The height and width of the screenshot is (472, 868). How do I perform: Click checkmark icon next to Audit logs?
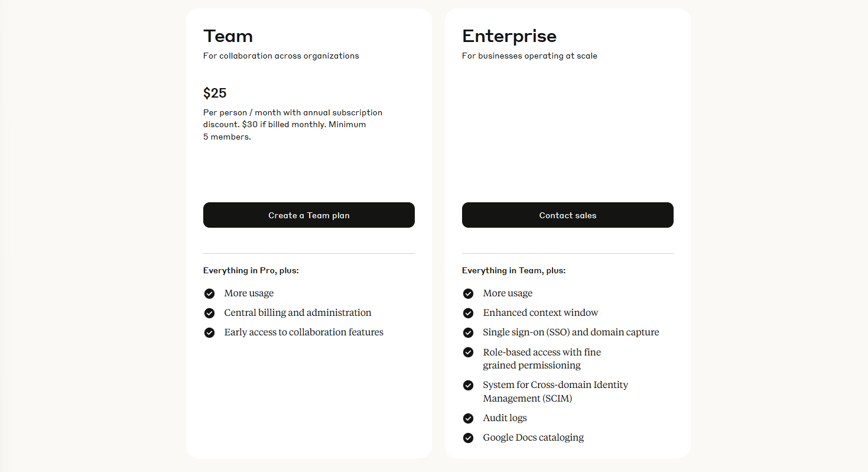pos(468,418)
